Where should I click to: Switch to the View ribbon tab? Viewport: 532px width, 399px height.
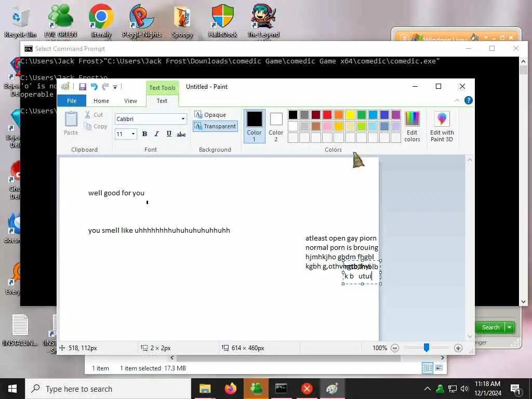coord(130,101)
